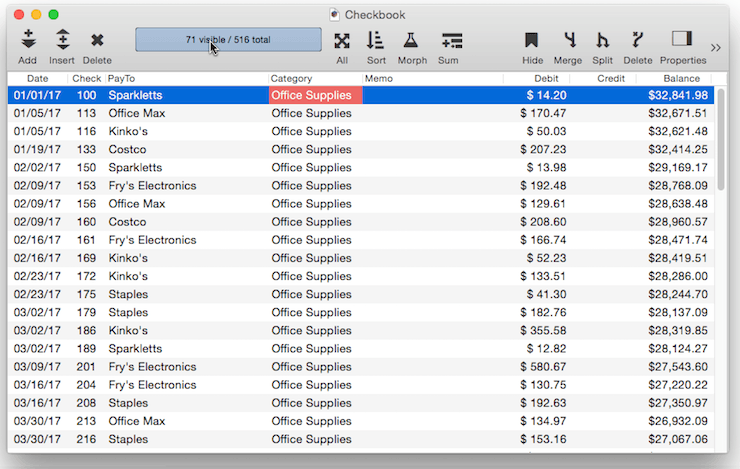
Task: Click Fry's Electronics in check 153 row
Action: click(x=152, y=185)
